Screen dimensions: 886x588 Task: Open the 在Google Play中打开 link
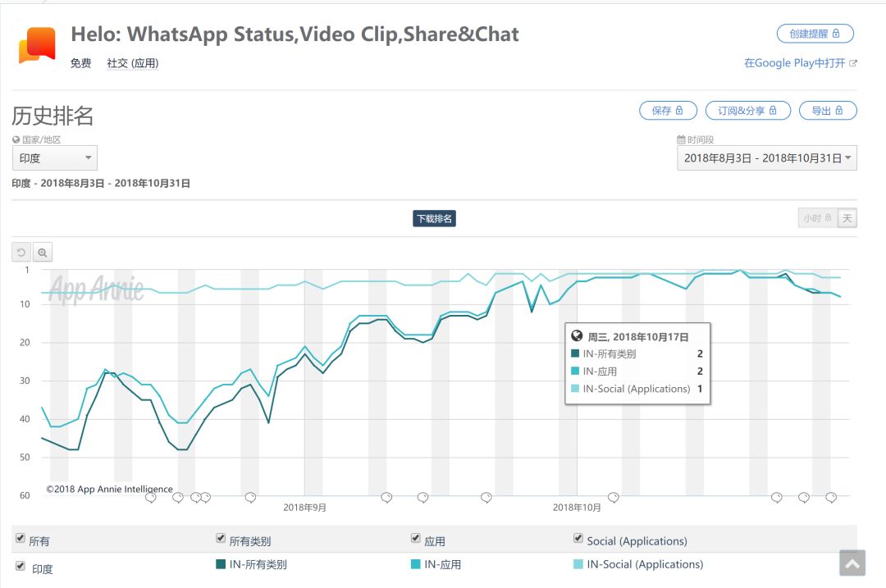click(x=800, y=63)
